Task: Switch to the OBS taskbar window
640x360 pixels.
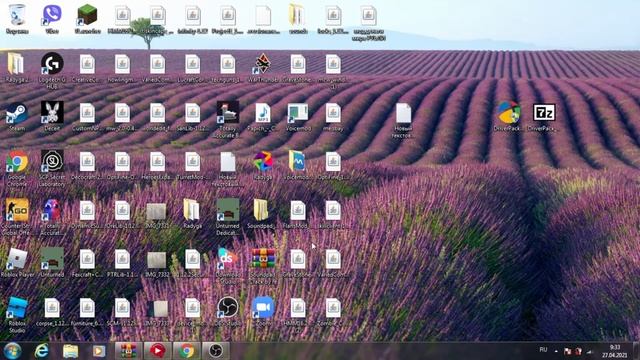Action: [x=216, y=351]
